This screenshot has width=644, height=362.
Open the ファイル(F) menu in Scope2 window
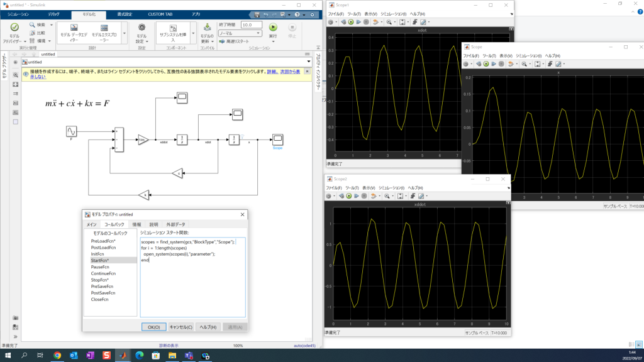click(x=335, y=188)
